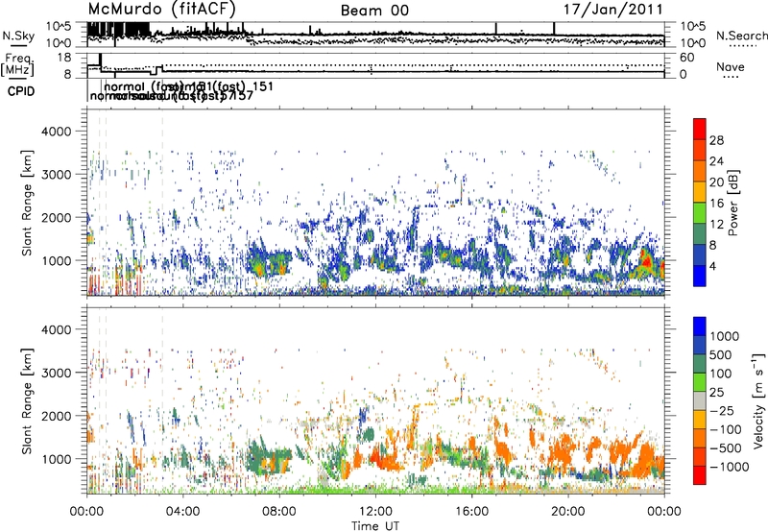Click the 4000 km tick on power panel
The height and width of the screenshot is (532, 768).
[55, 132]
